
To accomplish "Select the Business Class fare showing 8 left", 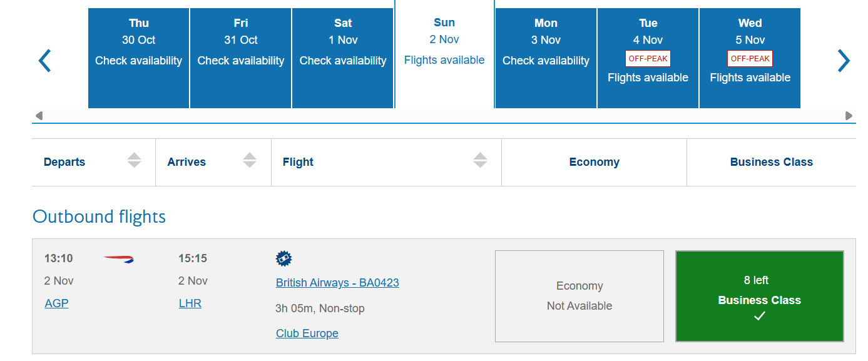I will (x=759, y=296).
